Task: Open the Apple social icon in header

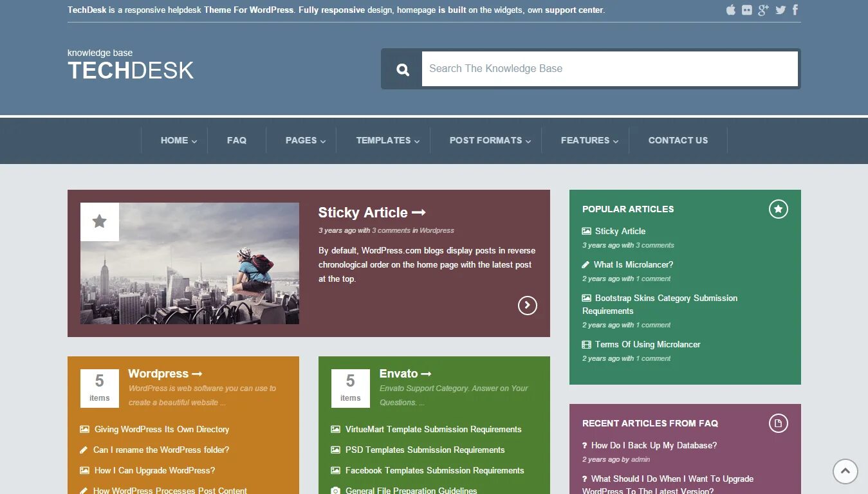Action: click(730, 10)
